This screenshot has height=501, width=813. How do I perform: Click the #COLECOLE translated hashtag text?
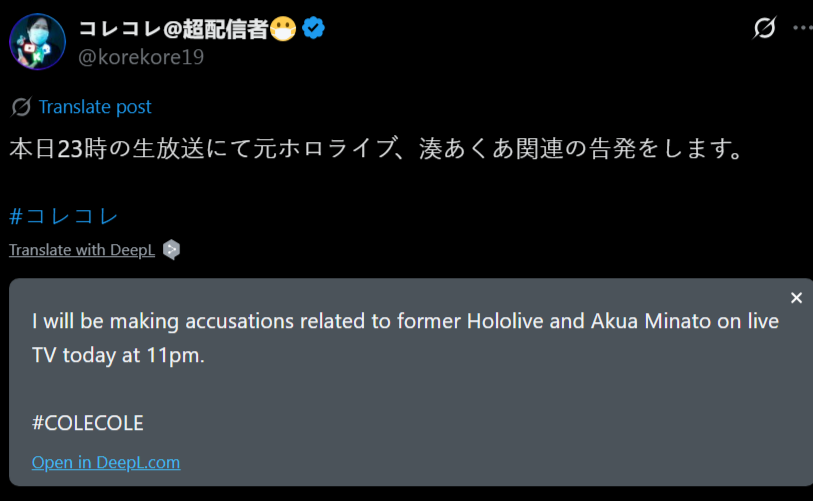(88, 423)
